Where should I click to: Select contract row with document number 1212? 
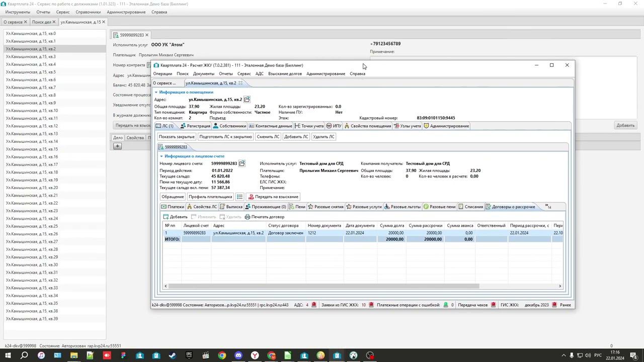(362, 233)
